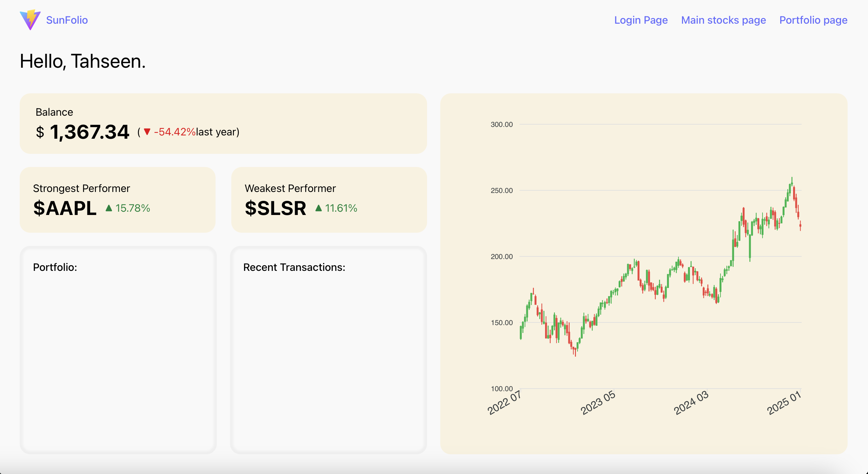Click the 2023 05 x-axis label
This screenshot has height=474, width=868.
pyautogui.click(x=598, y=403)
